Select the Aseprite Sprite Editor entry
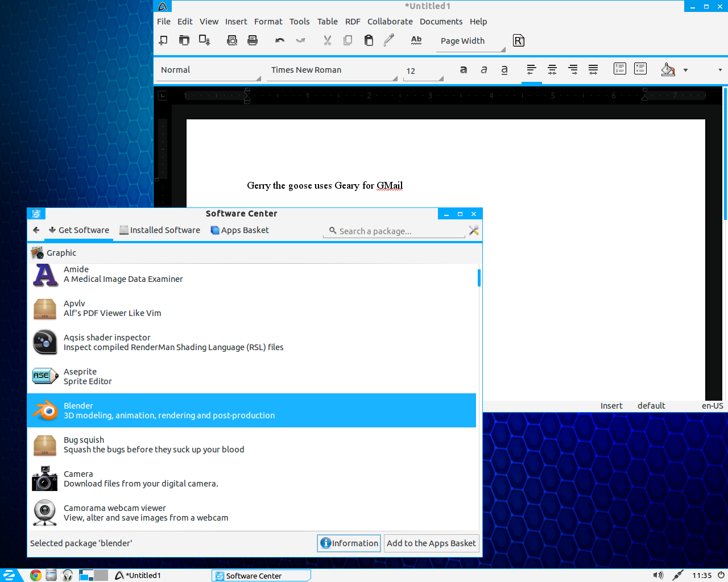 coord(251,376)
